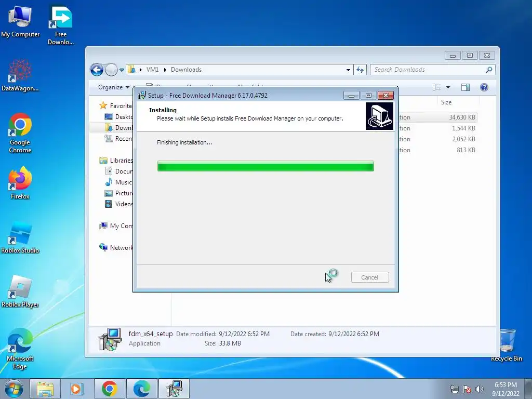Select the Firefox desktop icon
Screen dimensions: 532x399
pos(20,183)
